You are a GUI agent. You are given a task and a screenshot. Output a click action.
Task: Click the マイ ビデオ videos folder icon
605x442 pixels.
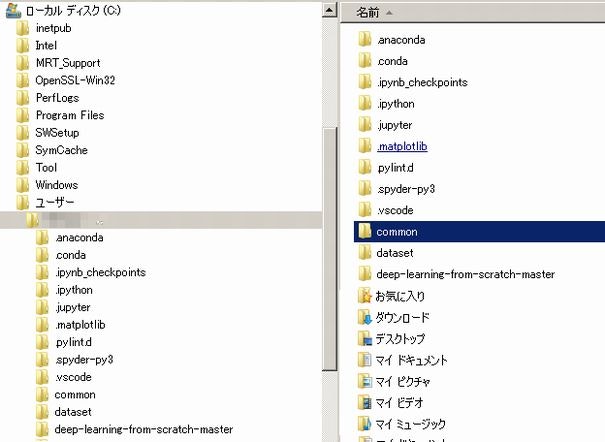[x=365, y=403]
